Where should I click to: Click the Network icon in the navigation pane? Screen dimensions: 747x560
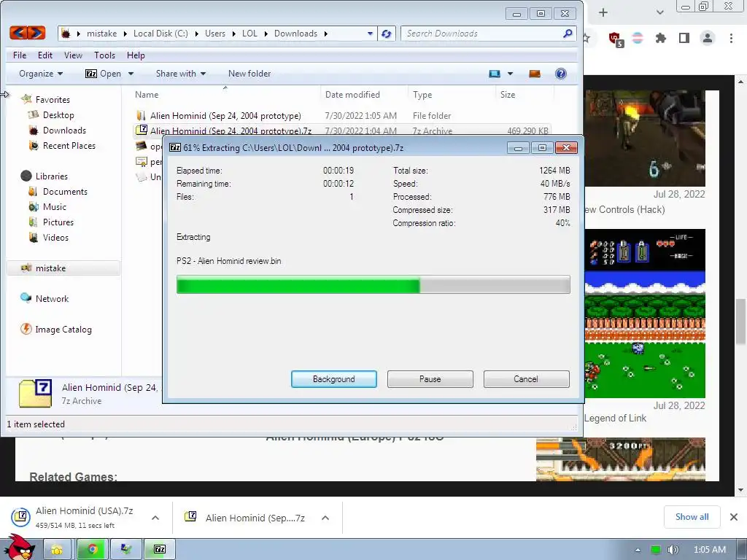[x=26, y=298]
